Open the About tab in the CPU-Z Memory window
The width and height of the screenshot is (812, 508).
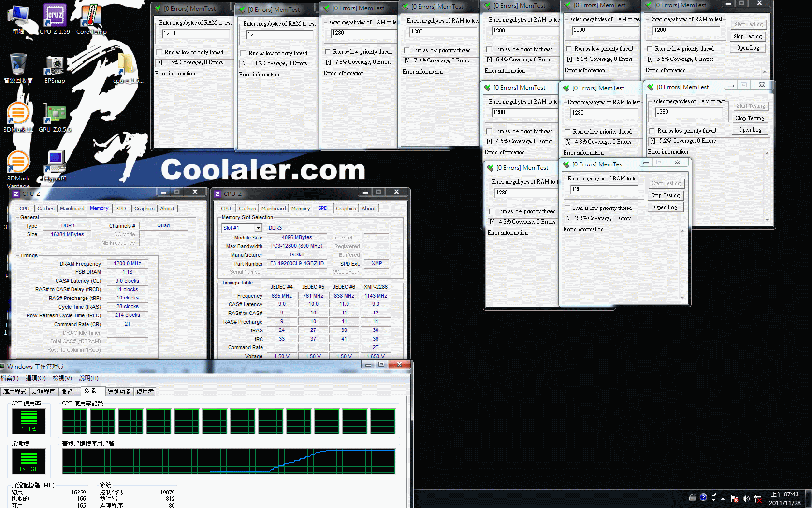[167, 209]
